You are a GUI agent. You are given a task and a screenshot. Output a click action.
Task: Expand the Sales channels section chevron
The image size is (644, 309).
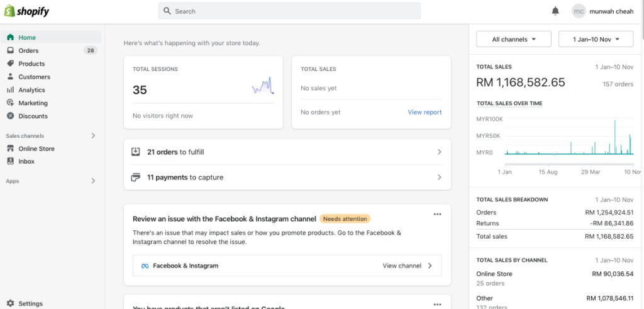93,135
